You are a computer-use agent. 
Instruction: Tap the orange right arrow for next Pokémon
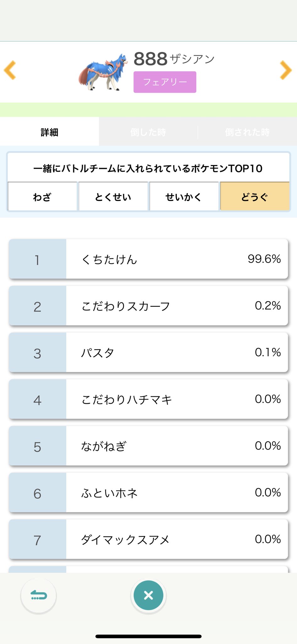[x=286, y=70]
